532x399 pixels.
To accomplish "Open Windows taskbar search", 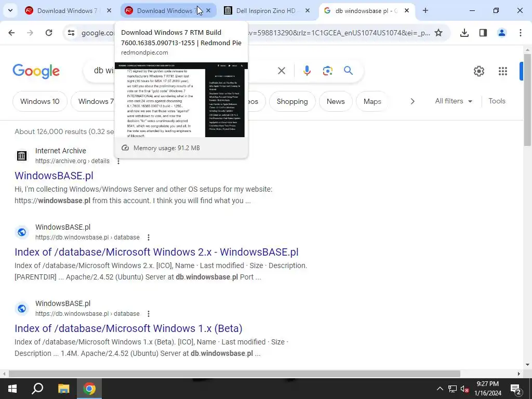I will tap(37, 389).
